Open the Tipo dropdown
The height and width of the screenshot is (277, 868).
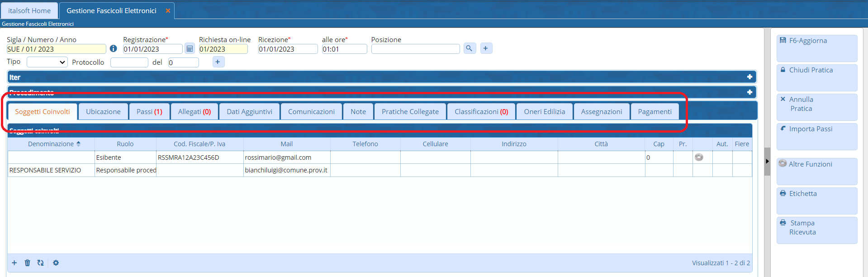click(x=47, y=62)
